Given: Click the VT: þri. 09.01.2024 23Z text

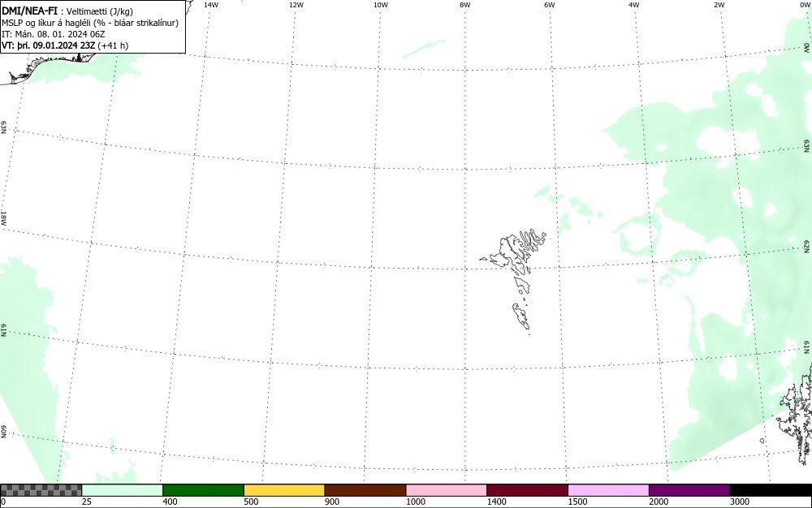Looking at the screenshot, I should pos(48,45).
